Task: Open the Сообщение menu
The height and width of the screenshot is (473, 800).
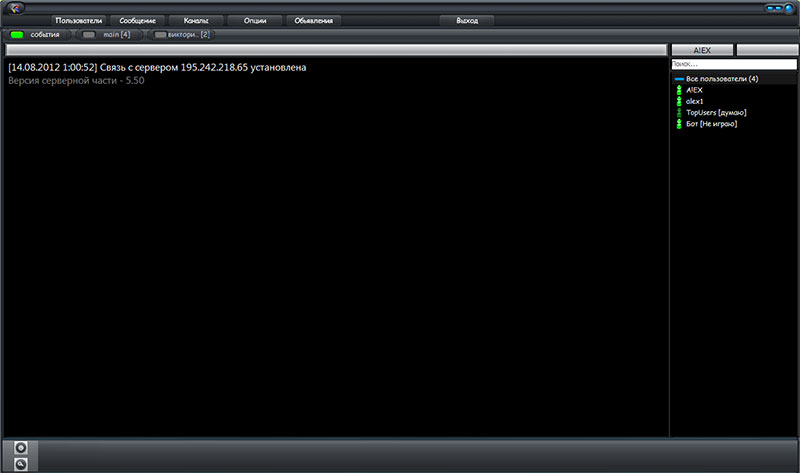Action: point(137,20)
